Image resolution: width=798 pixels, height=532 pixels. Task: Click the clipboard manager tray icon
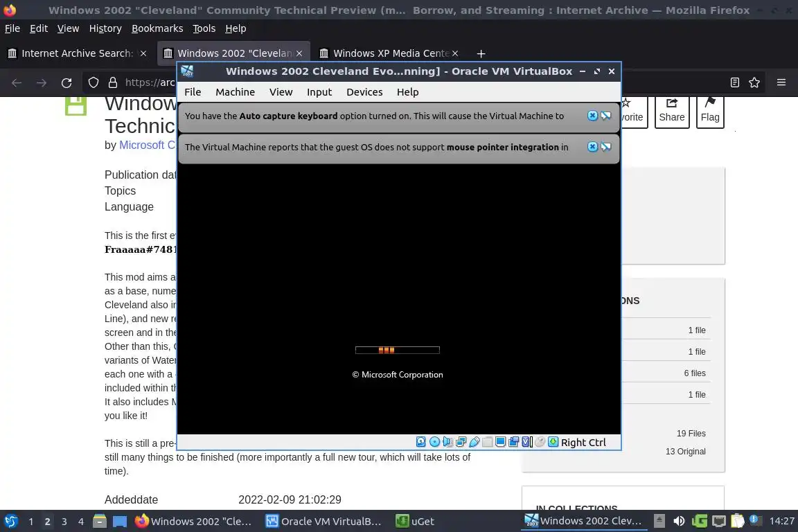[x=738, y=521]
